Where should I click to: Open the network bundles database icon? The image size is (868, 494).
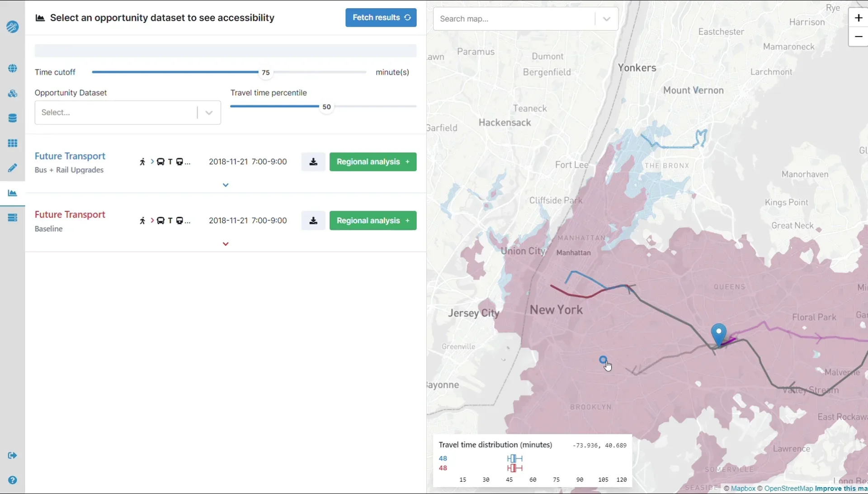click(12, 118)
